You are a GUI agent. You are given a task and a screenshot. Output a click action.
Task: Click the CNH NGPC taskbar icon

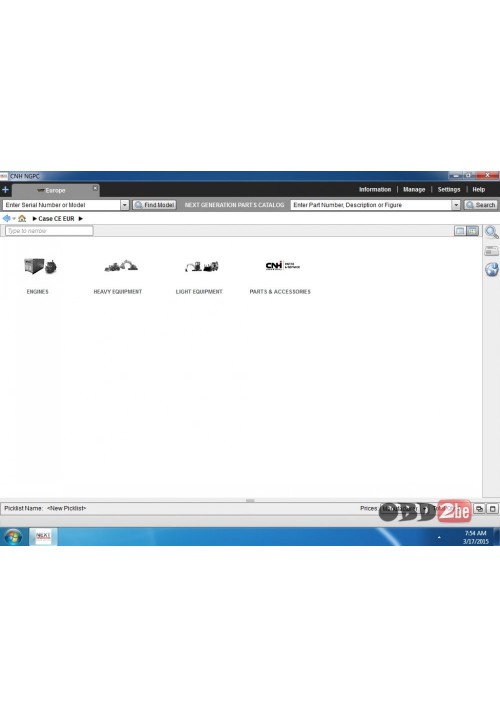(x=43, y=536)
